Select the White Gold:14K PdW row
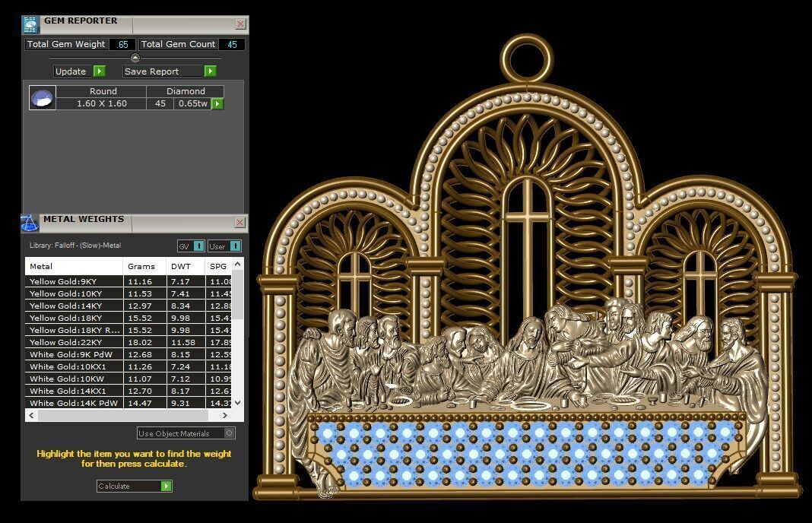The height and width of the screenshot is (523, 812). coord(128,403)
